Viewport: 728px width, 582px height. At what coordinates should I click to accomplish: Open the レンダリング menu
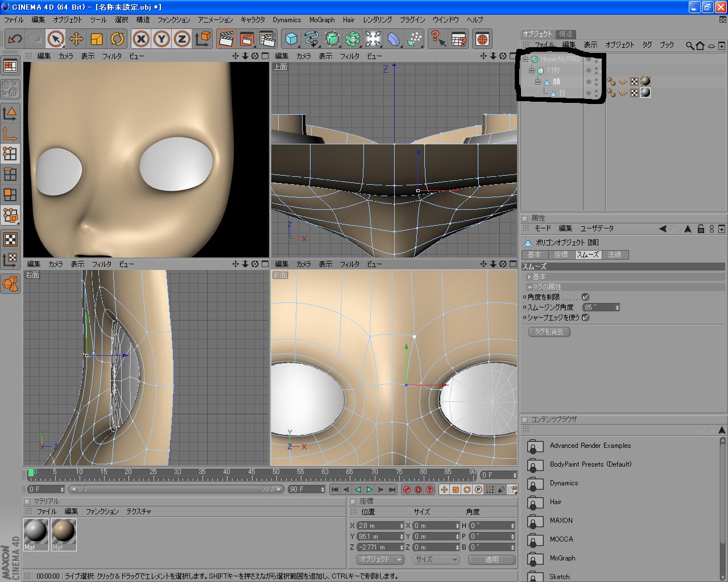click(x=378, y=19)
